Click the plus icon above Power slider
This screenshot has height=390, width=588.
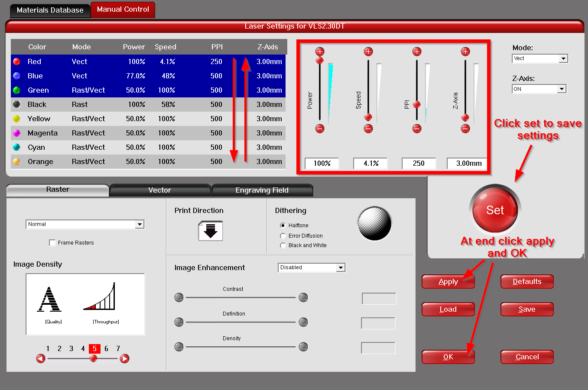[x=320, y=52]
